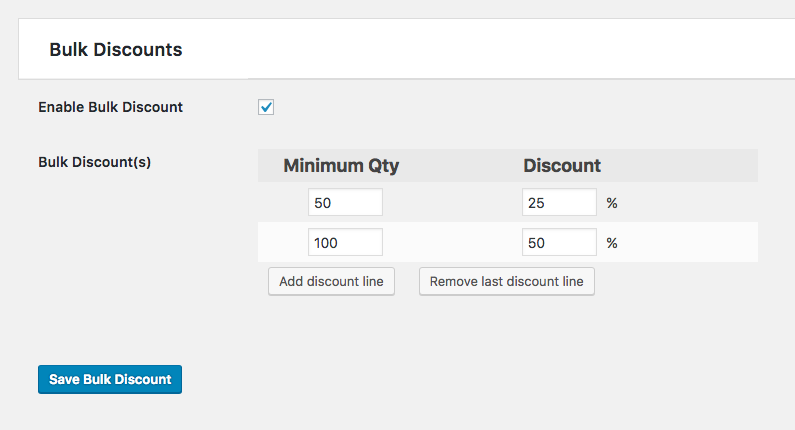
Task: Edit the second row's Discount field
Action: [559, 242]
